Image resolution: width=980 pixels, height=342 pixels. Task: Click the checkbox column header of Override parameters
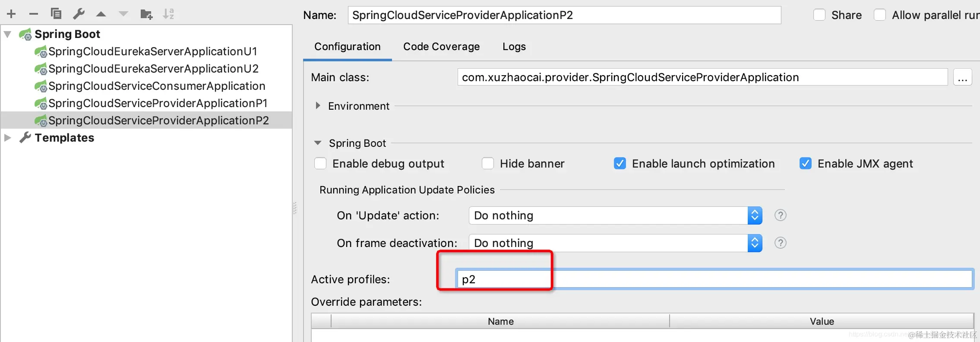point(321,321)
